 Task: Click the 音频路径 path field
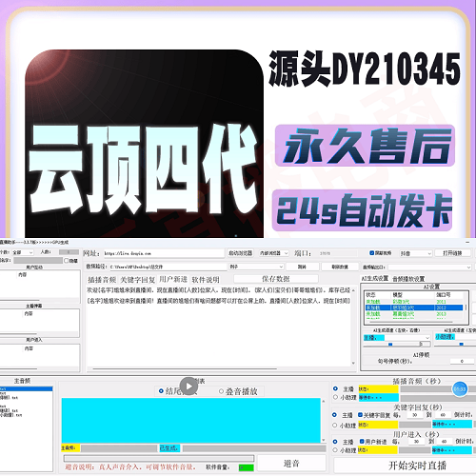pyautogui.click(x=168, y=267)
